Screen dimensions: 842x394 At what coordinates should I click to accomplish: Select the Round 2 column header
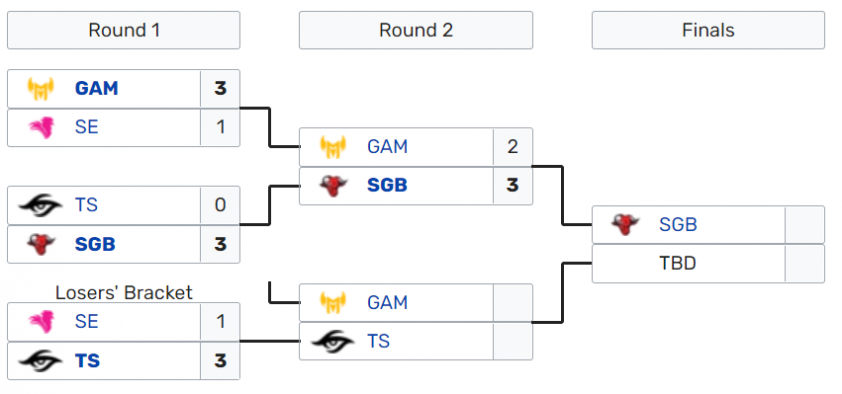pos(416,30)
